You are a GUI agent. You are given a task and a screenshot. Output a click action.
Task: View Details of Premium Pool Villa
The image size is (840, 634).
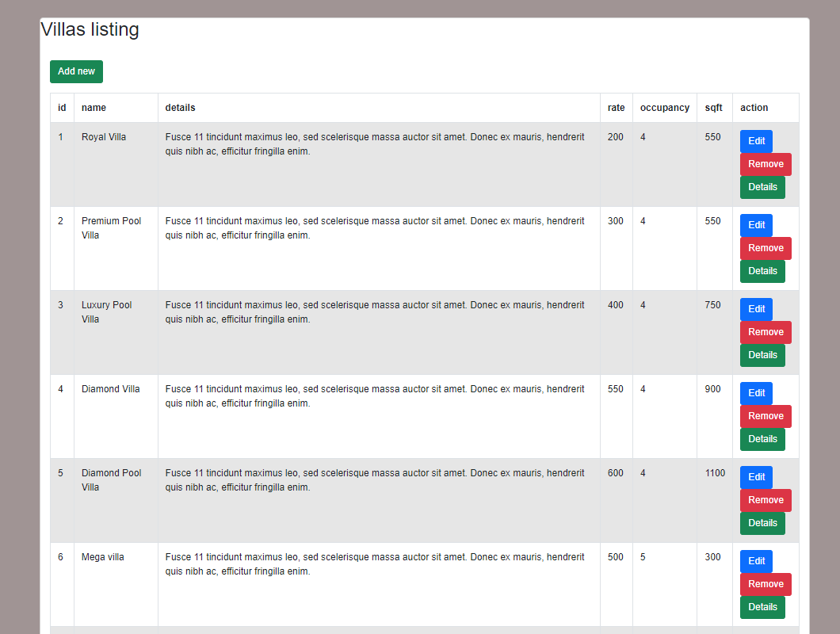pyautogui.click(x=762, y=271)
